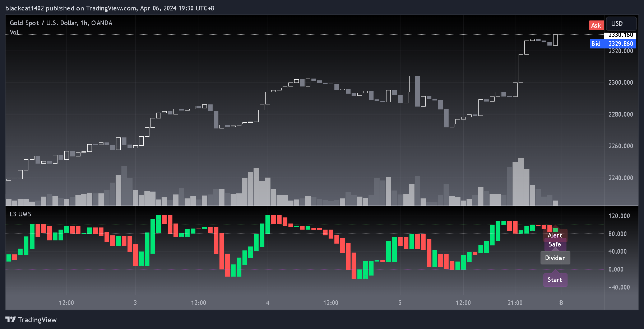Click the blackcat1402 publisher header text
The height and width of the screenshot is (329, 644).
pyautogui.click(x=110, y=8)
